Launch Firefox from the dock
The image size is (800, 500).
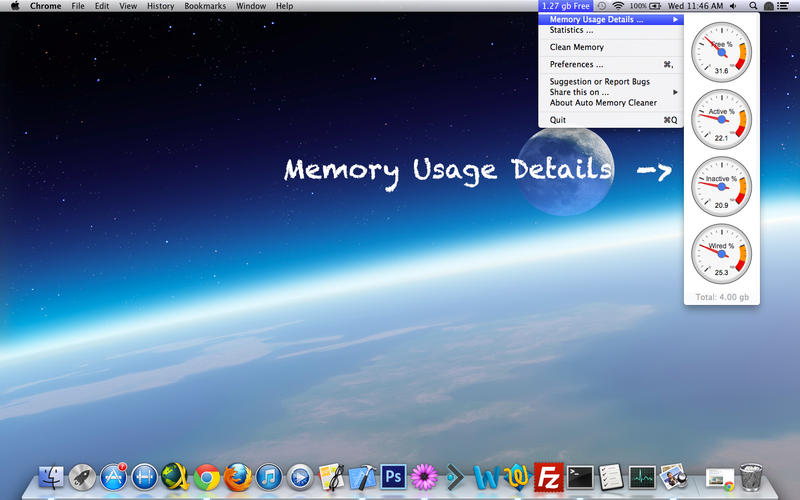pyautogui.click(x=238, y=478)
